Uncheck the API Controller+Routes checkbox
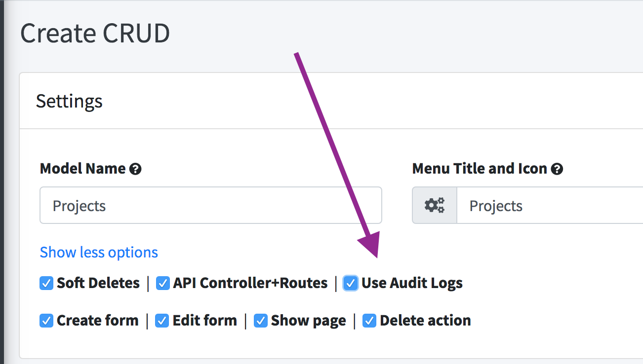Image resolution: width=643 pixels, height=364 pixels. (162, 283)
